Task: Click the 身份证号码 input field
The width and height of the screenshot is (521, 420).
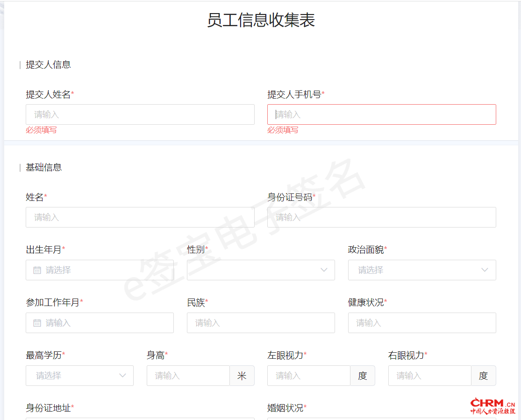Action: point(381,217)
